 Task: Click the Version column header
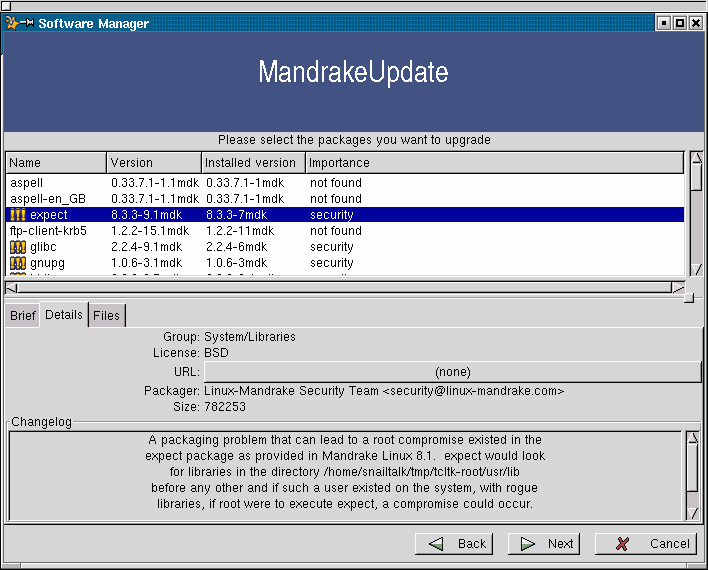tap(154, 163)
